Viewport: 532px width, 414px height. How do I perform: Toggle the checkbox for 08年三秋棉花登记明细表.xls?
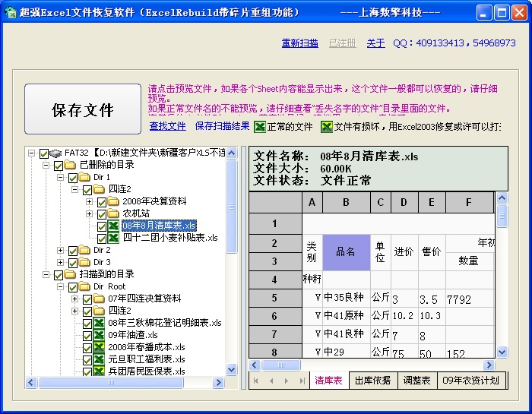click(87, 323)
